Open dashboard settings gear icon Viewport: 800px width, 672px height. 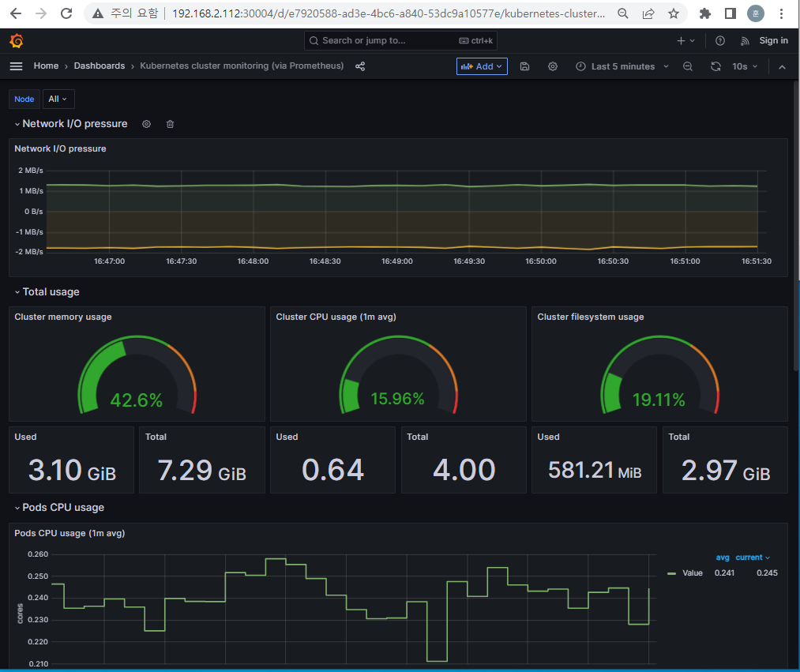553,66
